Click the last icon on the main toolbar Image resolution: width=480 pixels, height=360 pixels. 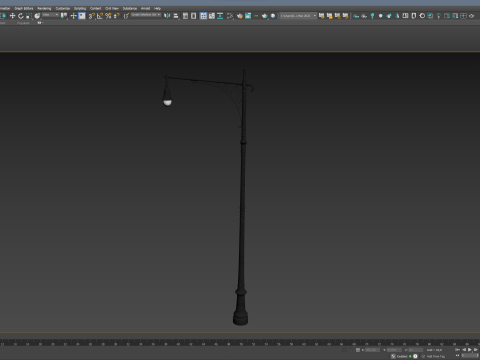point(471,16)
